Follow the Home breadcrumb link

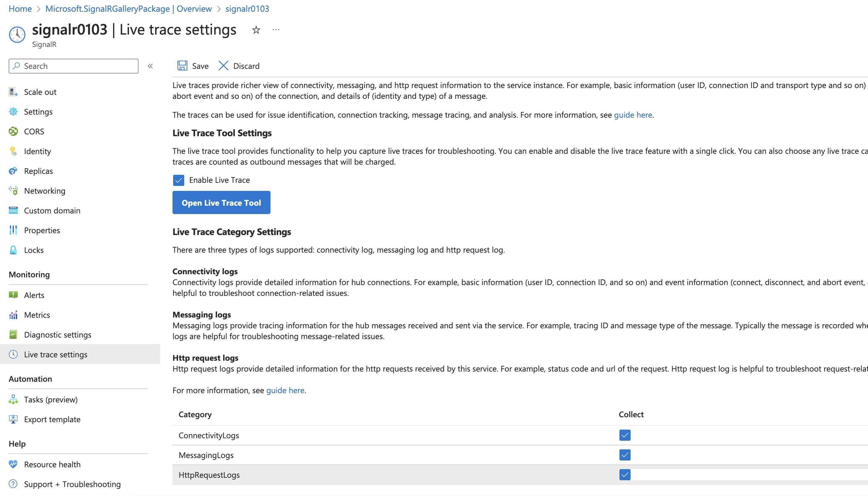(x=20, y=9)
